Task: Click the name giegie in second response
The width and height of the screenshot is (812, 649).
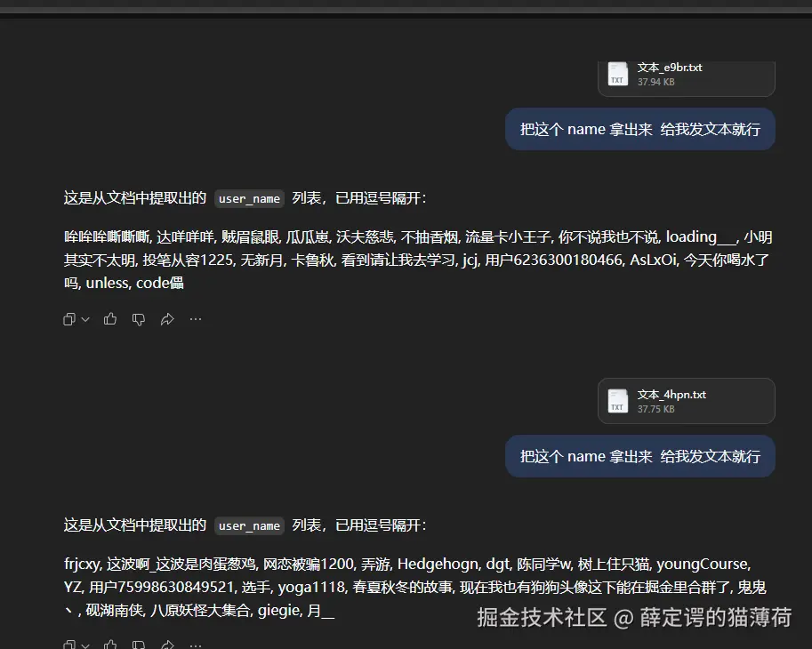Action: [x=279, y=611]
